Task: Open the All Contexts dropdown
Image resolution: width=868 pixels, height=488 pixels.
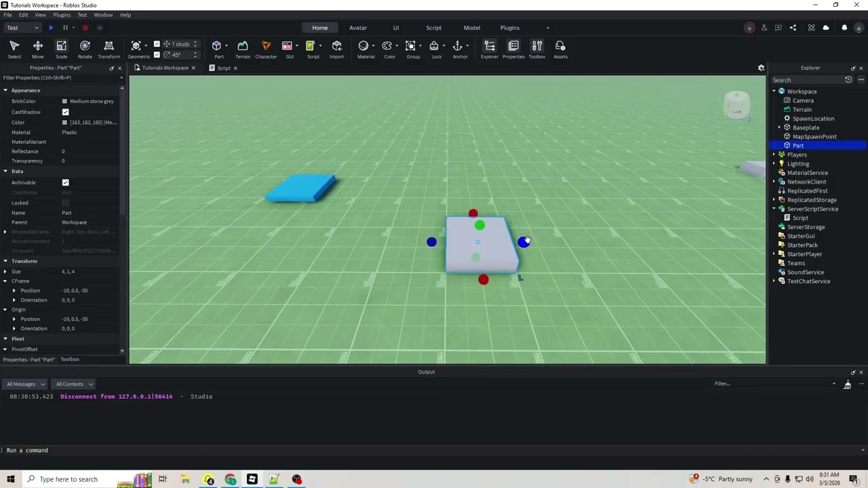Action: point(74,384)
